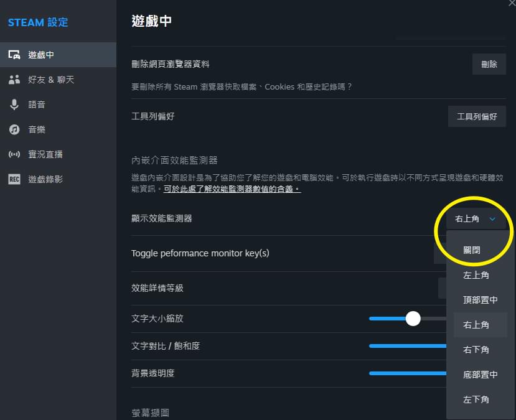Screen dimensions: 516x420
Task: Open the 好友 & 聊天 settings section
Action: click(x=58, y=80)
